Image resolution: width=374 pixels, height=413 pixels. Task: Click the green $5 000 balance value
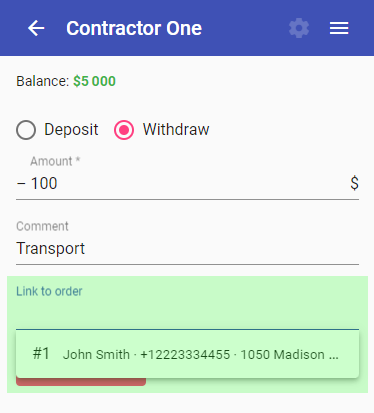(x=94, y=81)
